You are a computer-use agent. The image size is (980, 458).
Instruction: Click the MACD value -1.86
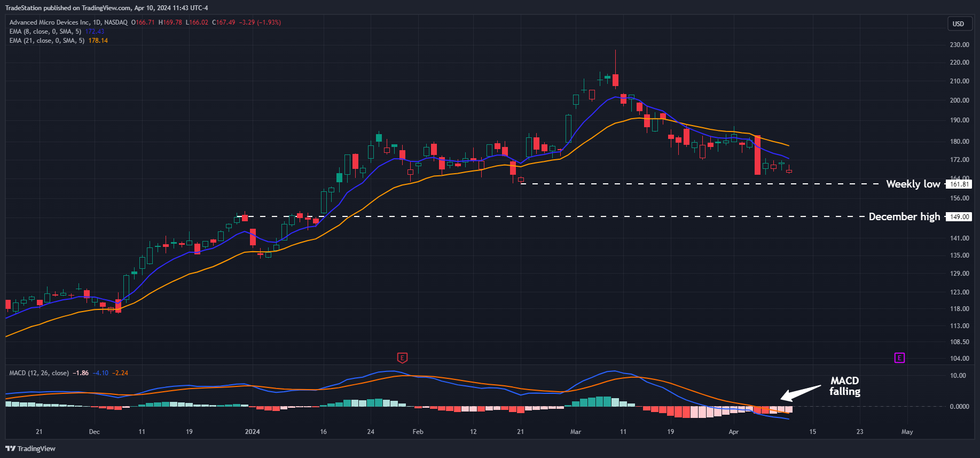pyautogui.click(x=81, y=373)
